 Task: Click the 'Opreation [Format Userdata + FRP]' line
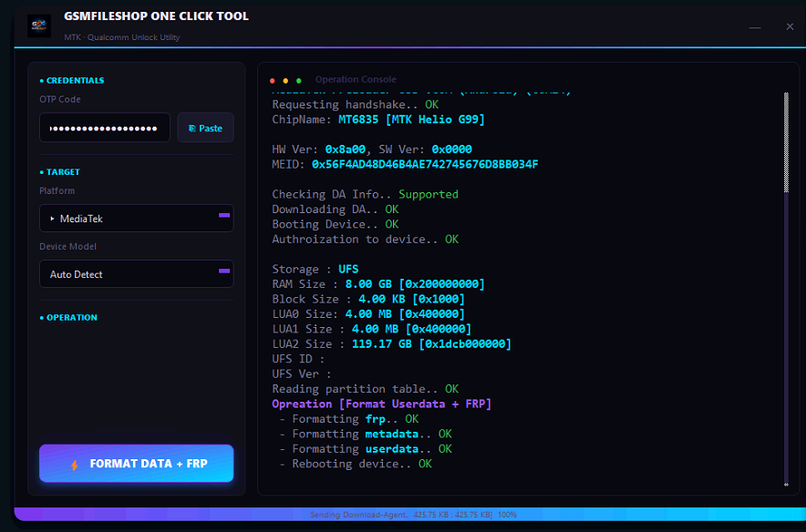coord(381,404)
